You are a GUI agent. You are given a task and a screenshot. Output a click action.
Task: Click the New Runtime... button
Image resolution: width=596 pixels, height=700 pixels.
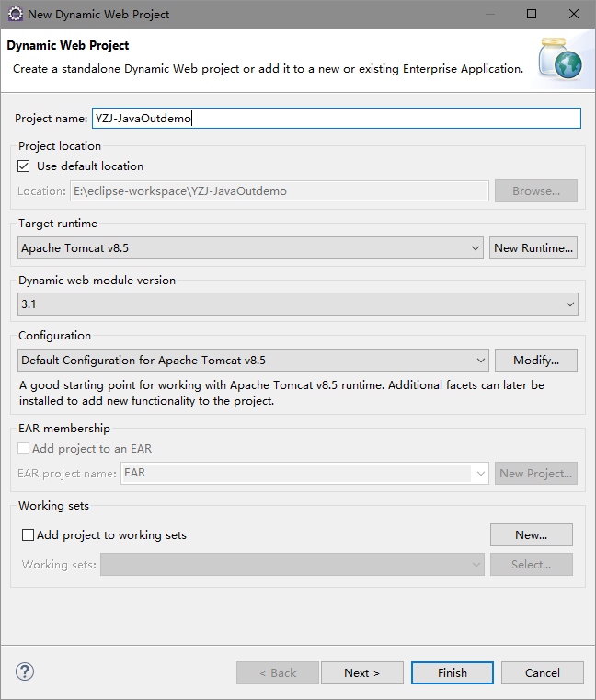tap(533, 248)
